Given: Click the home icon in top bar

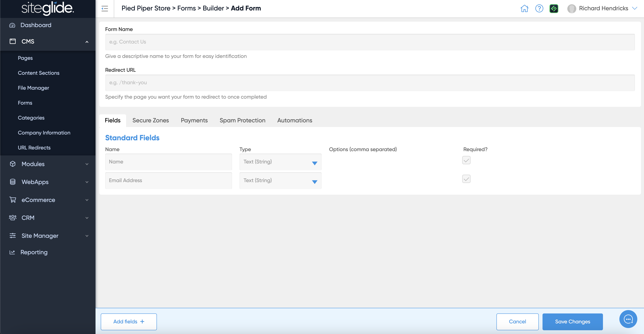Looking at the screenshot, I should point(524,9).
